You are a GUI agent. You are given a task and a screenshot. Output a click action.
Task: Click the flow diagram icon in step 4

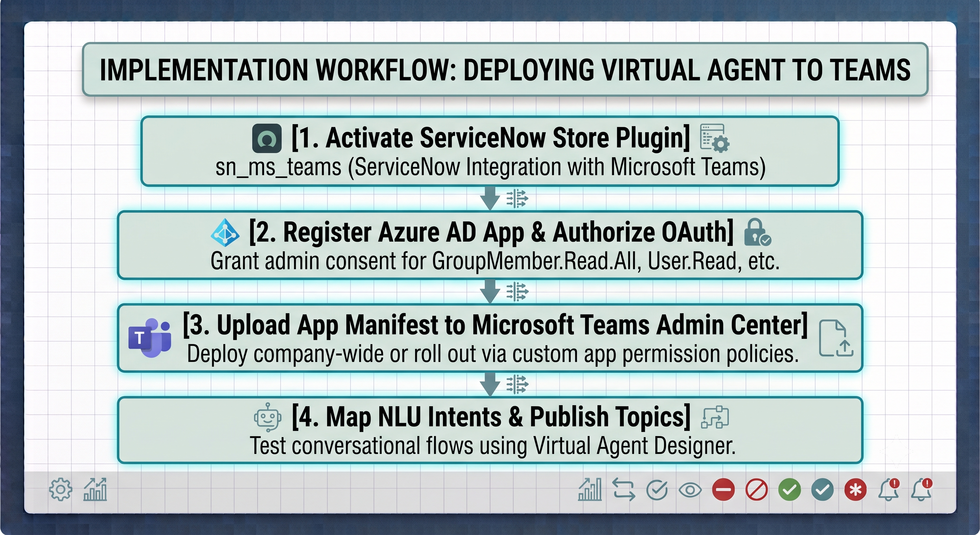(715, 417)
